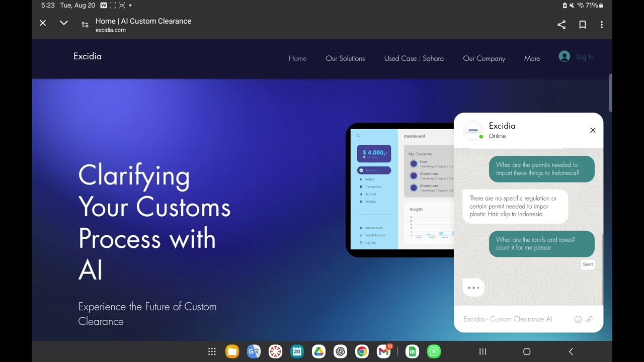The image size is (644, 362).
Task: Tap the share icon in the browser toolbar
Action: tap(561, 25)
